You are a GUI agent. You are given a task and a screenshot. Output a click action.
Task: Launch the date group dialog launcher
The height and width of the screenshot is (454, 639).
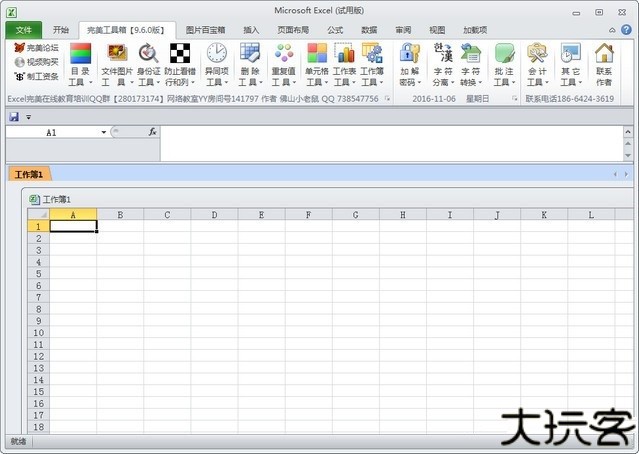pyautogui.click(x=514, y=99)
